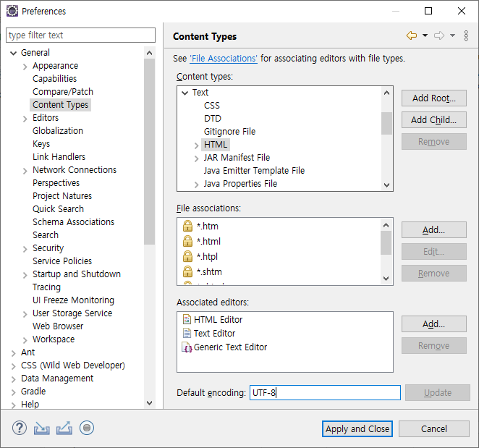Click the lock icon beside *.html

[187, 241]
